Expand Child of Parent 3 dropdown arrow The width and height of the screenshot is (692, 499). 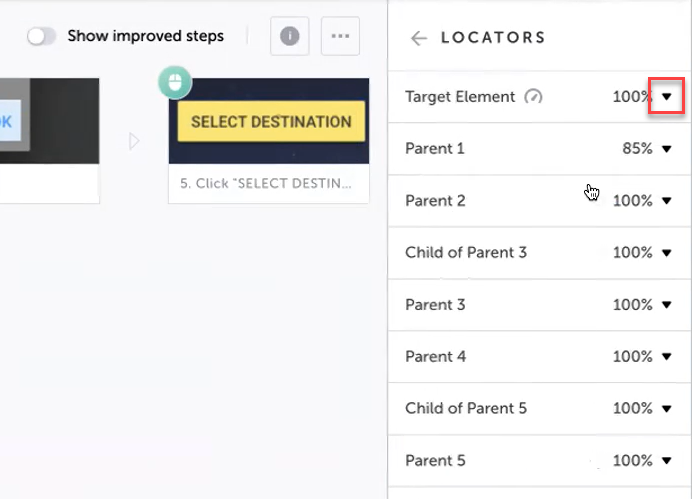pyautogui.click(x=667, y=253)
